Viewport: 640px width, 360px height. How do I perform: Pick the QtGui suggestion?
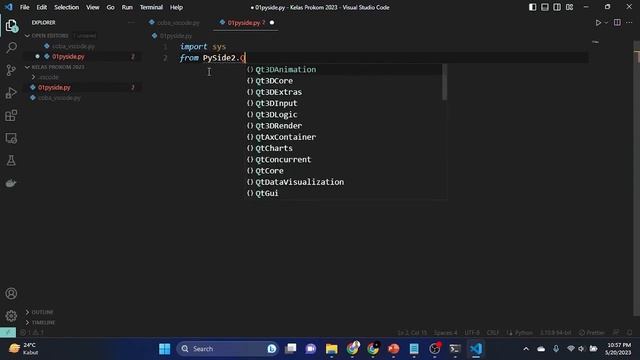(343, 193)
